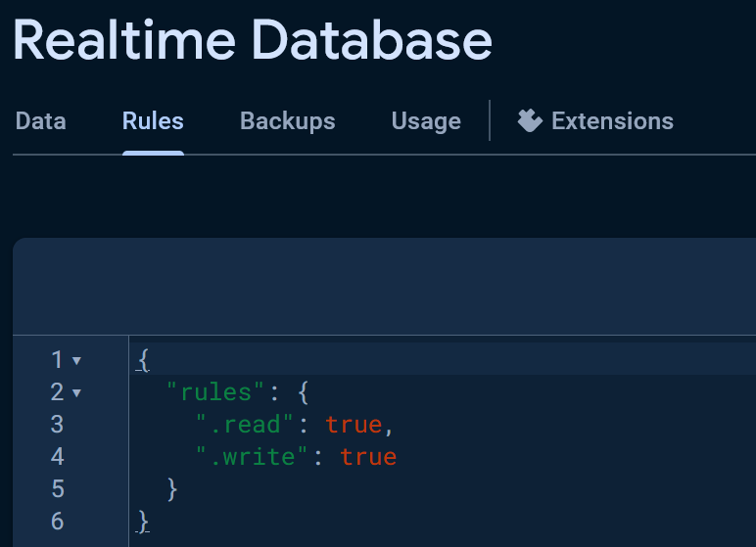The height and width of the screenshot is (547, 756).
Task: Click the true value after .read
Action: pyautogui.click(x=354, y=425)
